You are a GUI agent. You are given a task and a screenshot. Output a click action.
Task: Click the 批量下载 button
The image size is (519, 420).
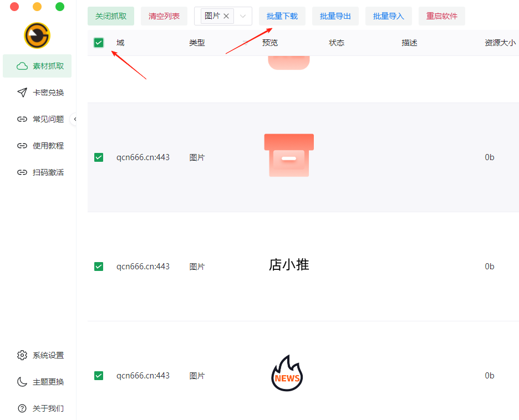pyautogui.click(x=282, y=16)
